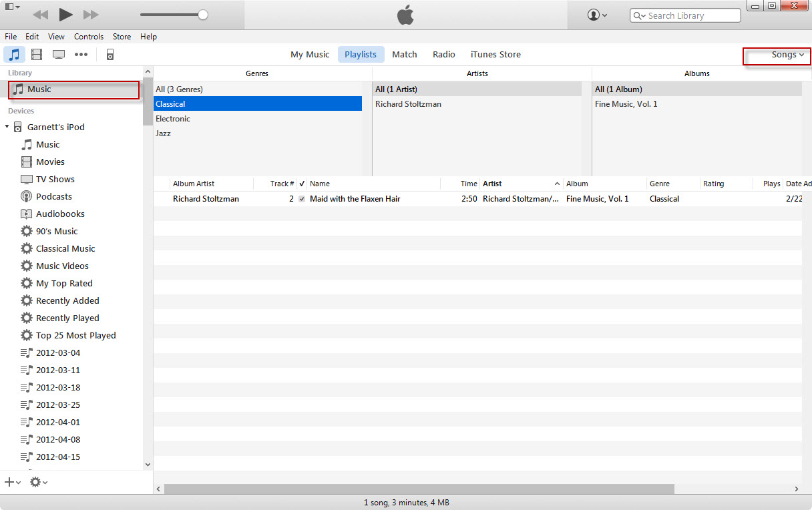The width and height of the screenshot is (812, 510).
Task: Open Top 25 Most Played playlist
Action: point(75,335)
